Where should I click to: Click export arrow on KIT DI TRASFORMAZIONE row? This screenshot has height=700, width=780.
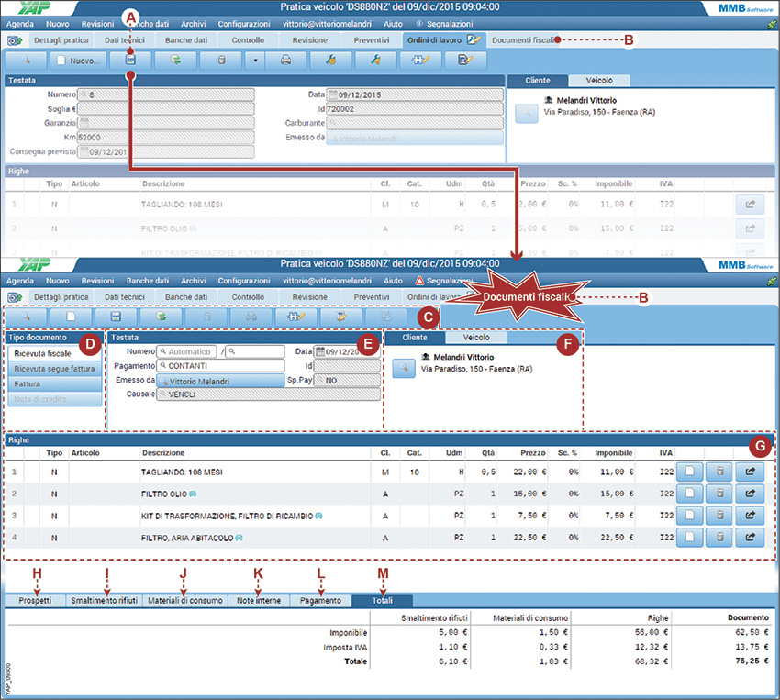click(750, 515)
